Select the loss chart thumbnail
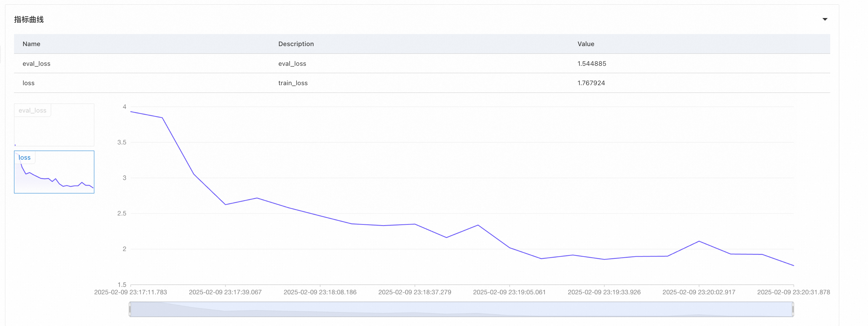Viewport: 868px width, 326px height. pyautogui.click(x=54, y=172)
